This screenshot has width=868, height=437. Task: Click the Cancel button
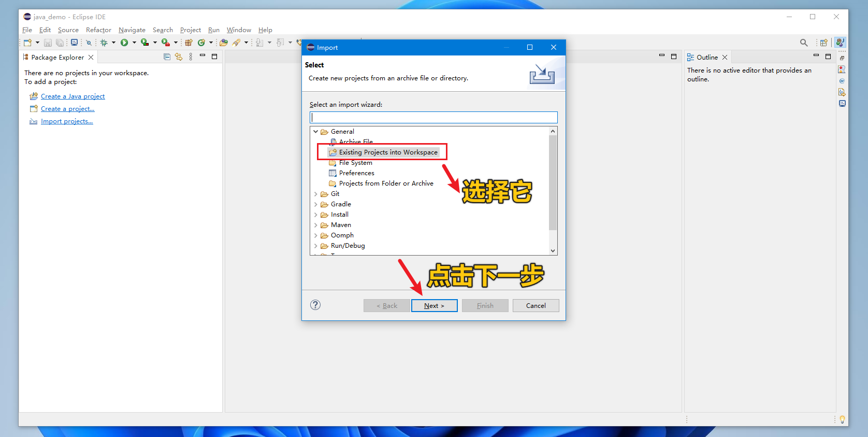click(536, 306)
